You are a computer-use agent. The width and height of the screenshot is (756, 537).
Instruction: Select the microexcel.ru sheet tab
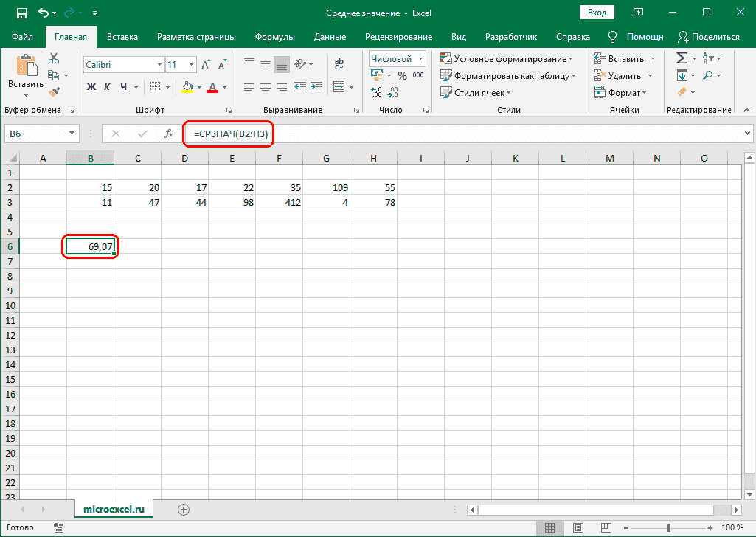[x=114, y=508]
